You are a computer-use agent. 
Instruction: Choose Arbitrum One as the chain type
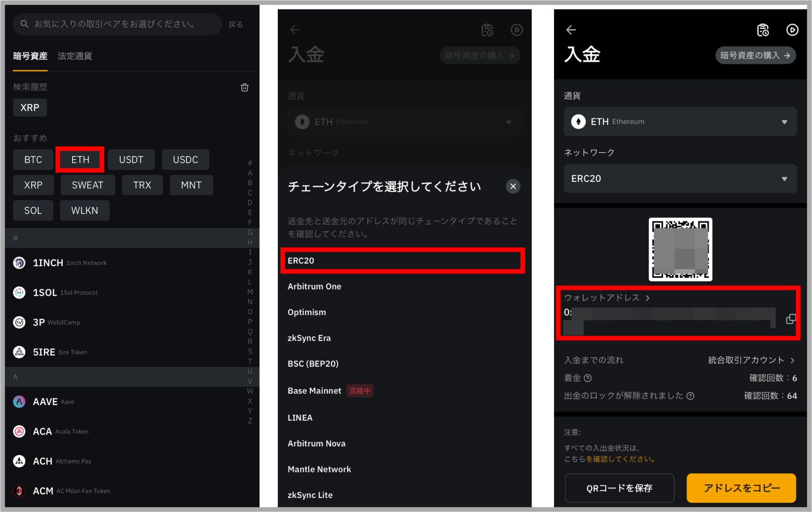[314, 286]
